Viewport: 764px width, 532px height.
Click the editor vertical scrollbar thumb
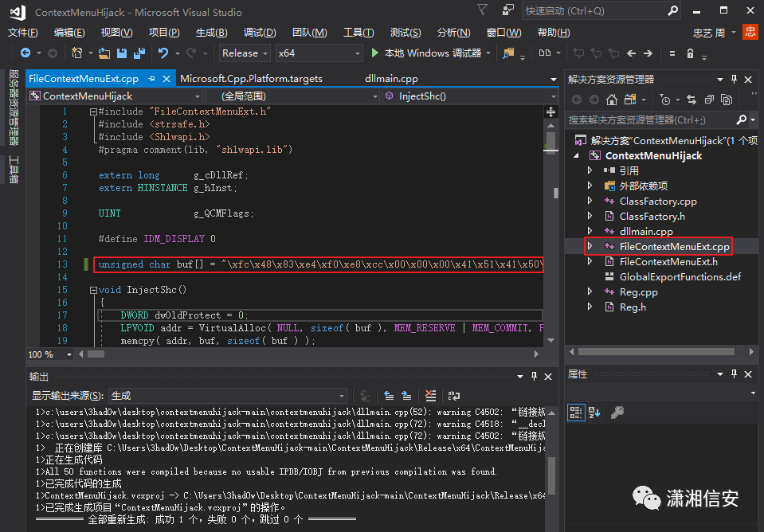(551, 143)
